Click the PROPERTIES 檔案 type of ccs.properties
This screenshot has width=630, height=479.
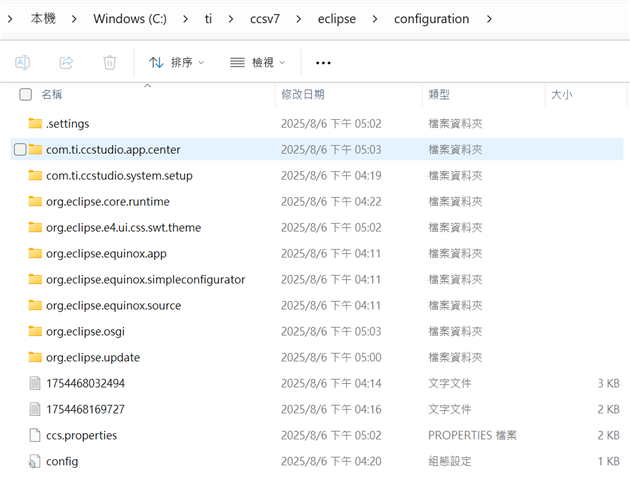click(x=472, y=435)
